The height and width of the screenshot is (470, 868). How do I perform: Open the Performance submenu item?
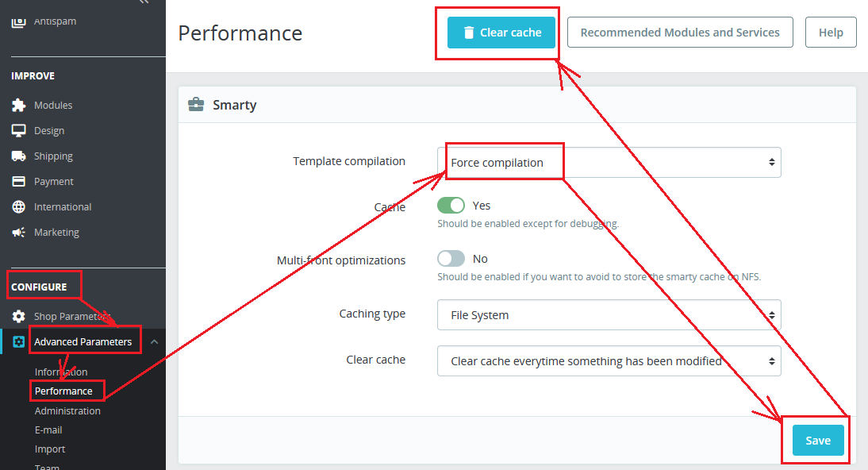pyautogui.click(x=63, y=391)
